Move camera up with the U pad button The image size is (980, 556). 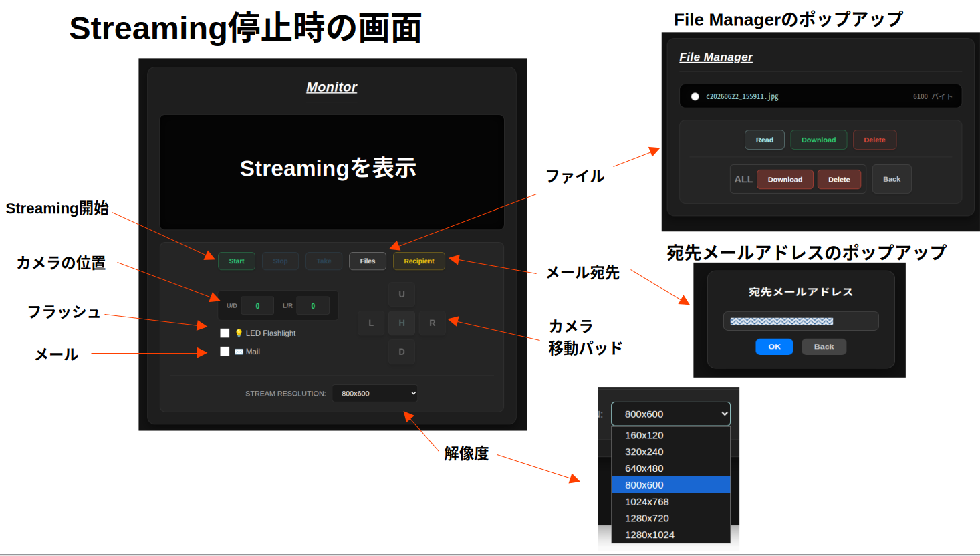[402, 294]
